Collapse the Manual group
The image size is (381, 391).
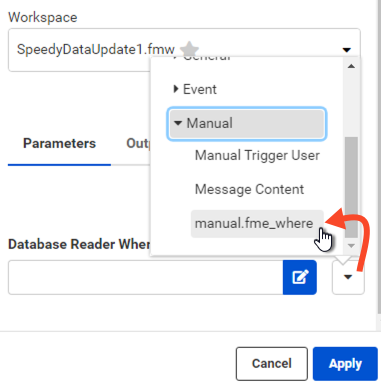coord(247,123)
